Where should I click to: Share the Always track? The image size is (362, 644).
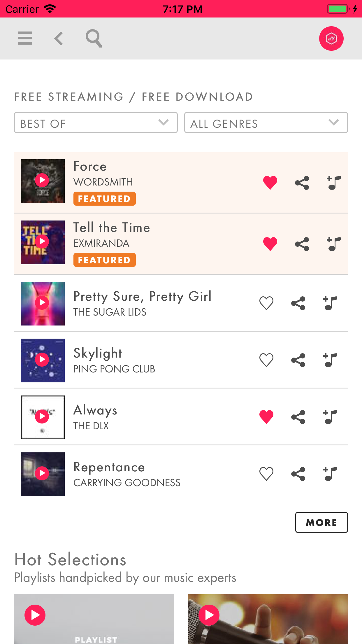[298, 417]
